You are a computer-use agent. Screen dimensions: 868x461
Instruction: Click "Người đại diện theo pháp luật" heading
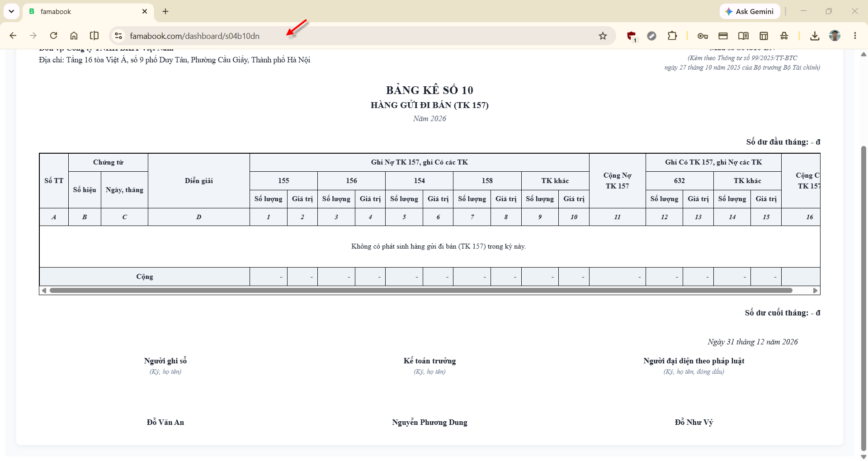click(694, 361)
